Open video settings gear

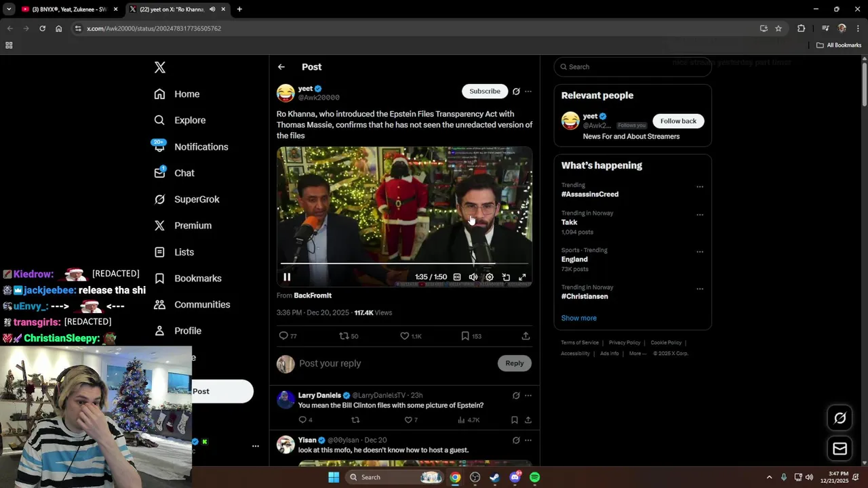pyautogui.click(x=490, y=277)
